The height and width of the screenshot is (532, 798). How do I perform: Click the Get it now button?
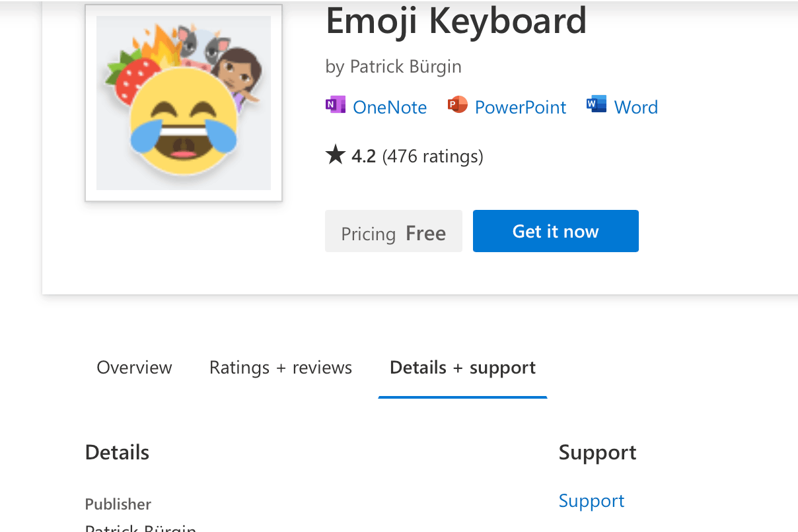pos(555,231)
